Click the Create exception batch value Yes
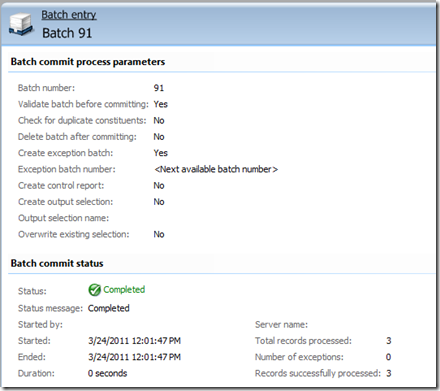Screen dimensions: 440x391 click(161, 153)
